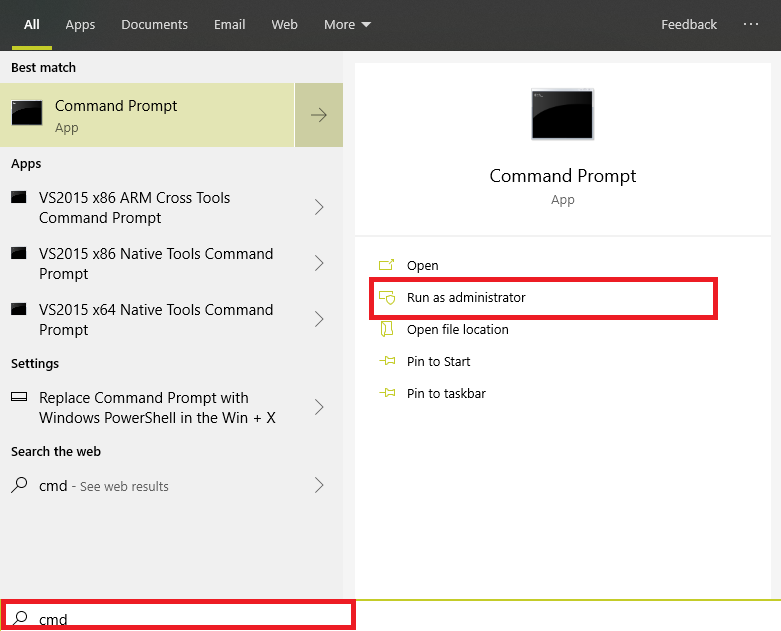Screen dimensions: 781x631
Task: Click the Pin to taskbar pin icon
Action: [388, 394]
